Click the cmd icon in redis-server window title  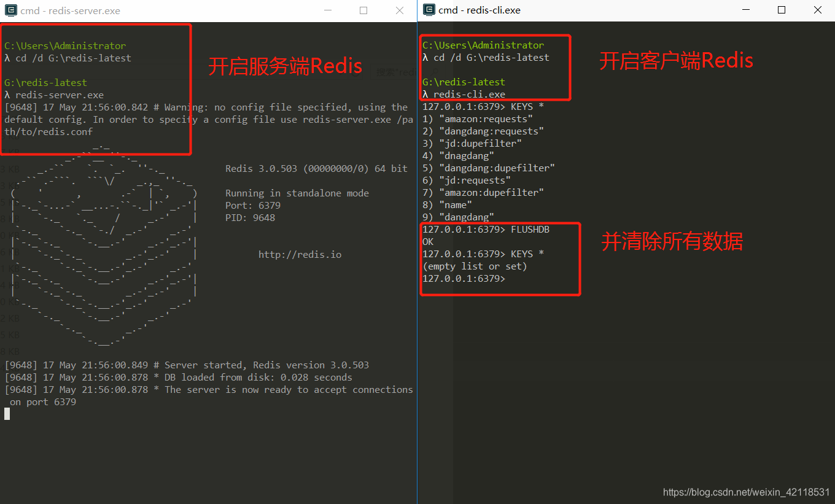pyautogui.click(x=10, y=10)
